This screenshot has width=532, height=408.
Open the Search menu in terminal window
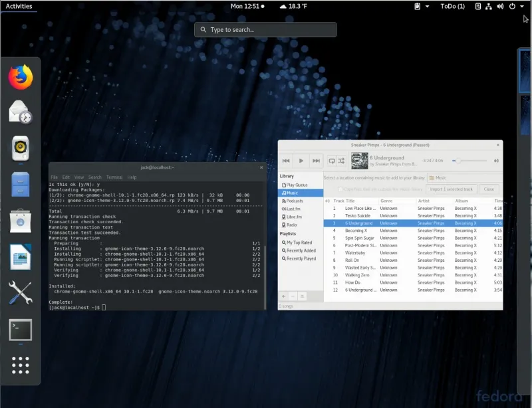pyautogui.click(x=95, y=177)
